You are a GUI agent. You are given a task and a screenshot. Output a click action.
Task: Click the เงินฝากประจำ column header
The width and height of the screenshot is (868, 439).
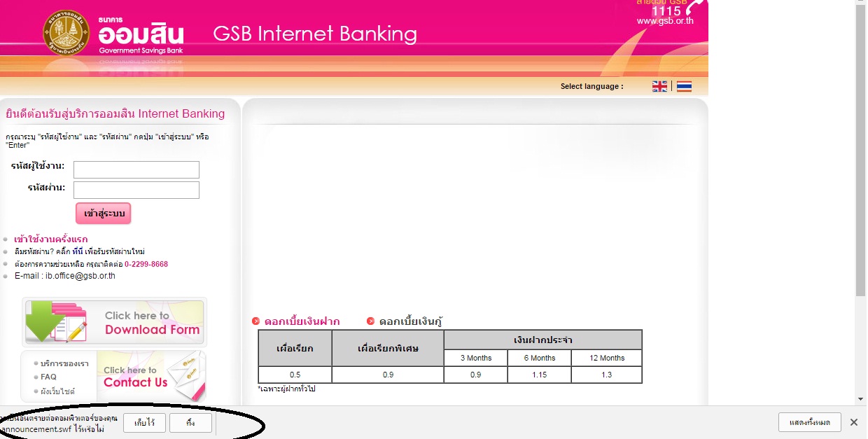coord(543,340)
